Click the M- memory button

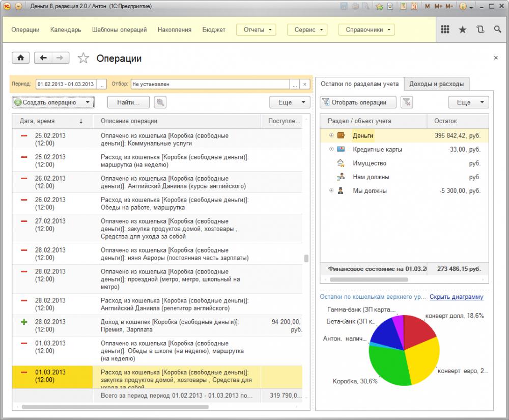coord(449,6)
